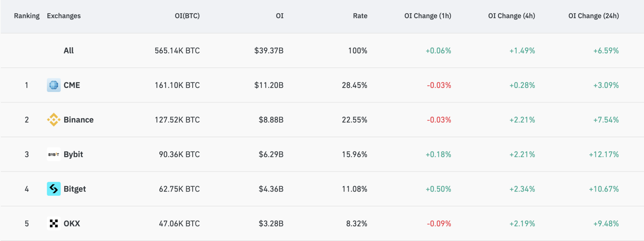Click the Binance logo icon
The image size is (644, 241).
click(x=54, y=120)
